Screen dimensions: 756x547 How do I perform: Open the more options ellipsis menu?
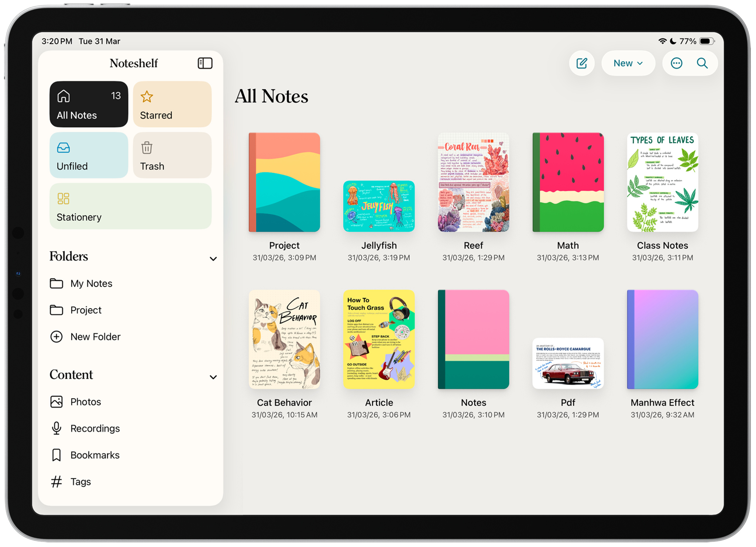(x=676, y=63)
